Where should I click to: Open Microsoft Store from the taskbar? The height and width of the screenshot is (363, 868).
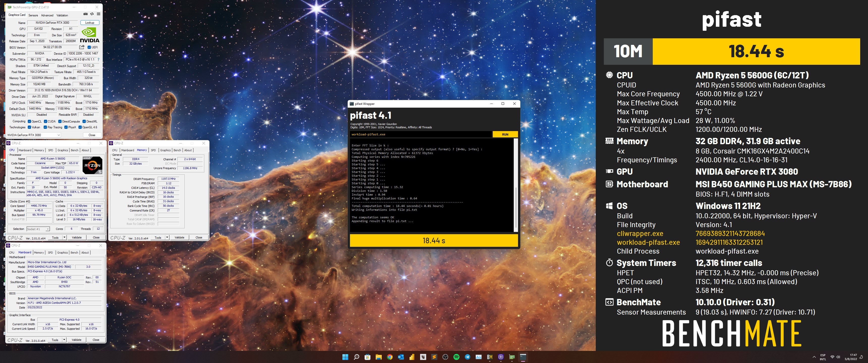point(368,357)
